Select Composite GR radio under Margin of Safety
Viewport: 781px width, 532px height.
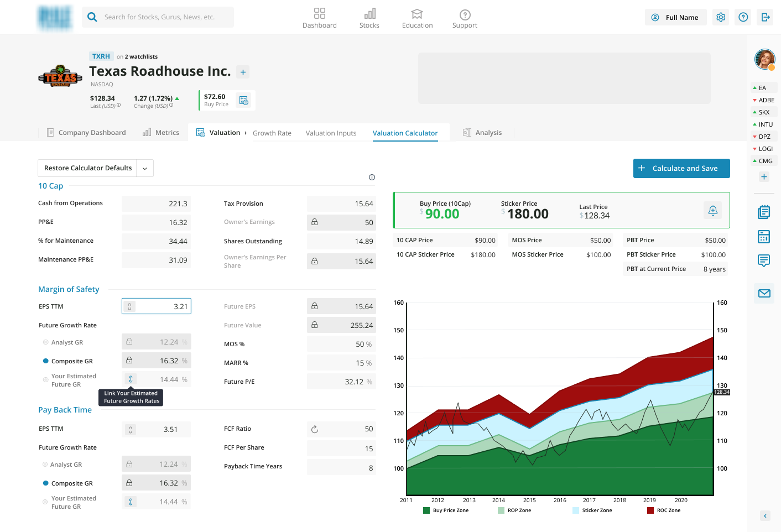point(45,361)
